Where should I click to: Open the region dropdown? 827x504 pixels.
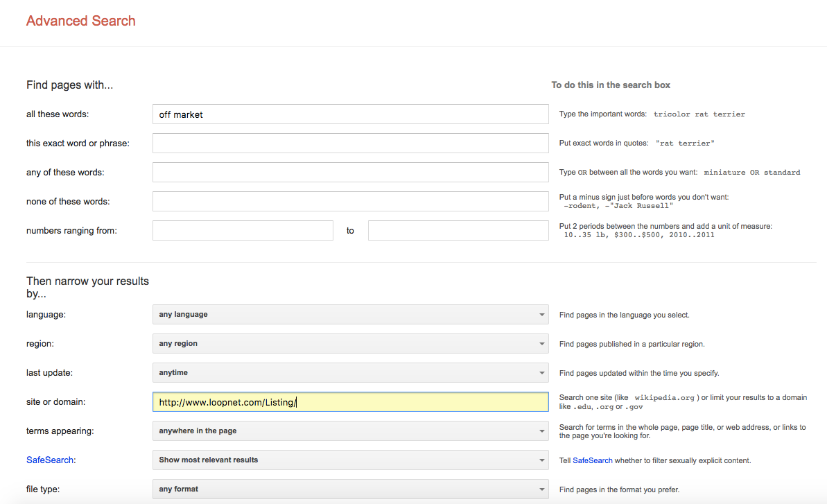pos(350,343)
